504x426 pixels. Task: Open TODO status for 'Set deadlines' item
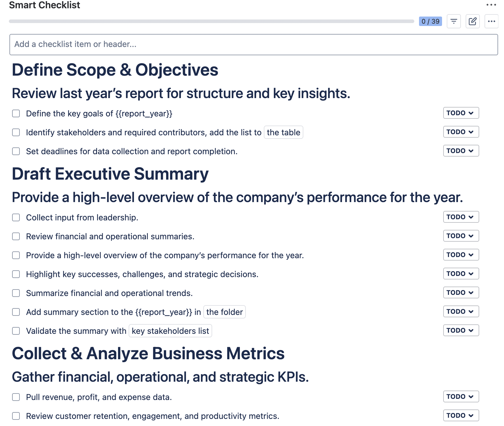[x=461, y=151]
